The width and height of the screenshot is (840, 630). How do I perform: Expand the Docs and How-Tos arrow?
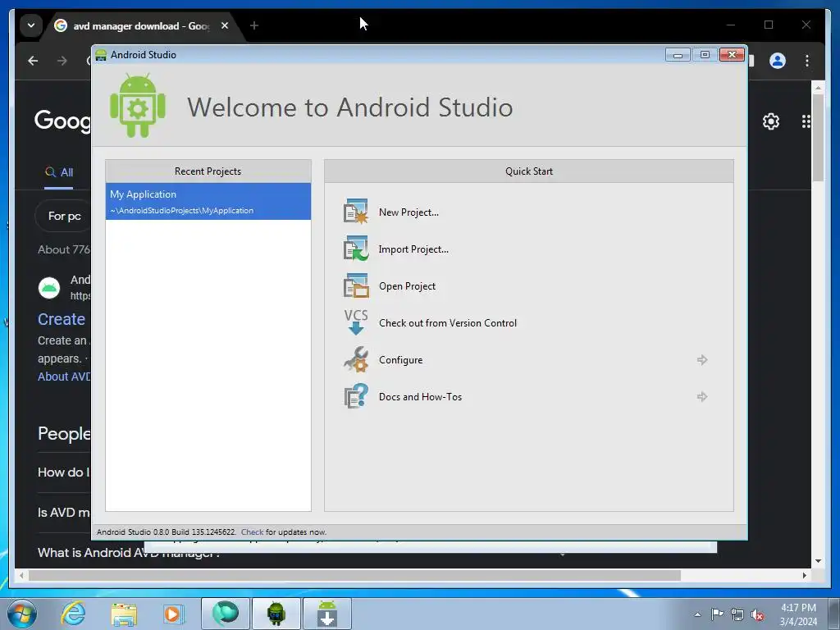702,396
